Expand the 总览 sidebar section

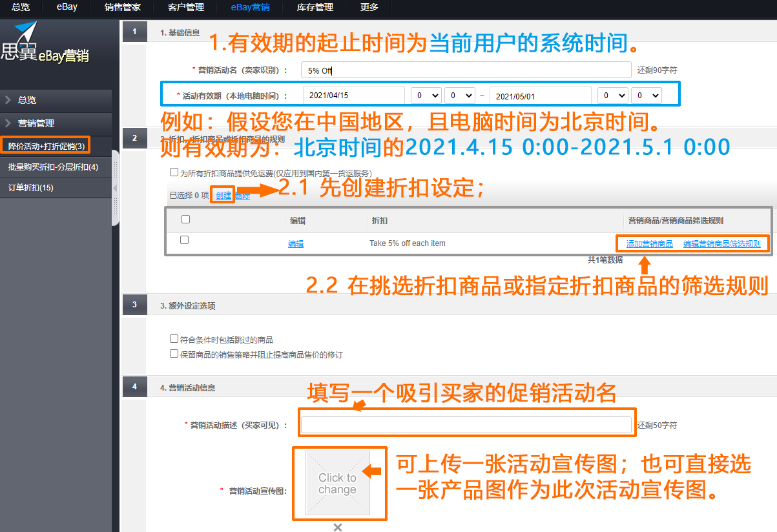[x=56, y=100]
